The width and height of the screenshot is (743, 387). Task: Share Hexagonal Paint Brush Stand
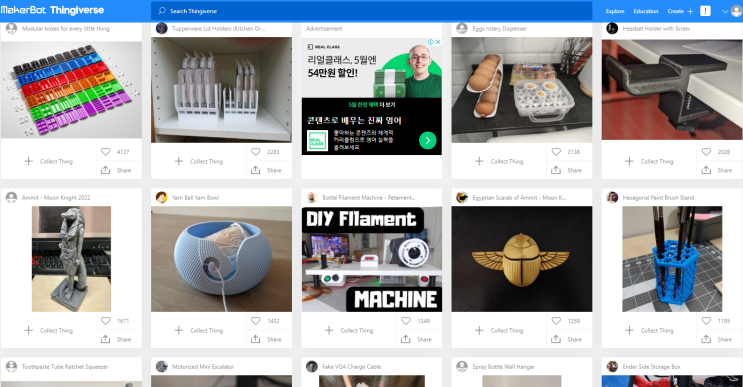pos(716,339)
